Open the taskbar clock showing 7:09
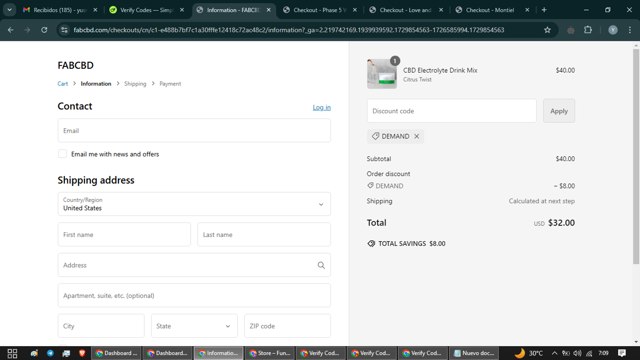The image size is (640, 360). point(603,353)
